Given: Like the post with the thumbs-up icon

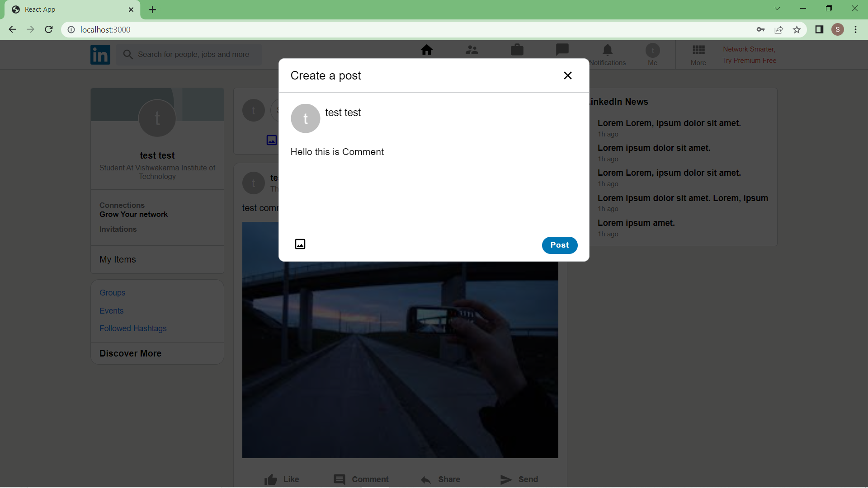Looking at the screenshot, I should click(x=270, y=479).
